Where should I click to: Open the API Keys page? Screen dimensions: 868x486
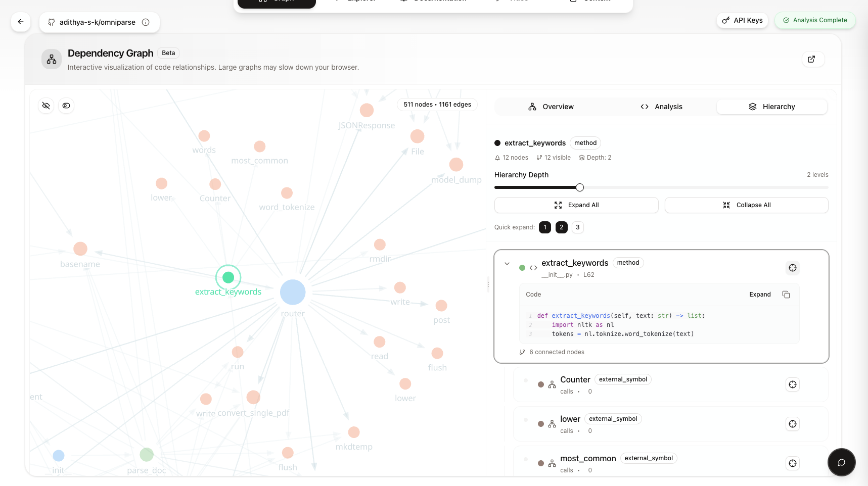(x=742, y=20)
